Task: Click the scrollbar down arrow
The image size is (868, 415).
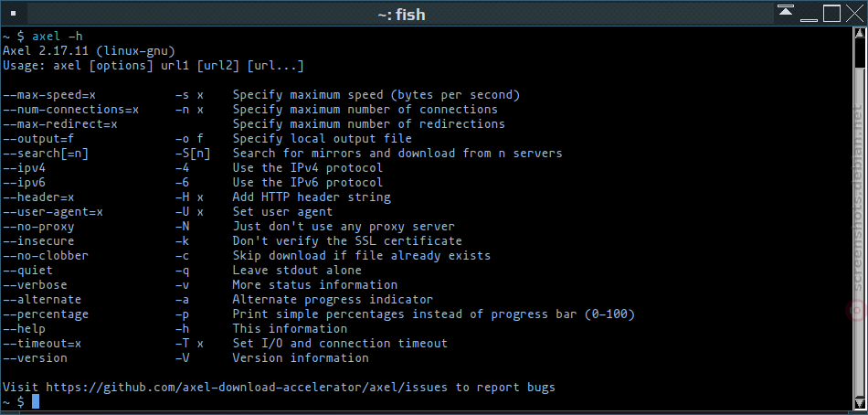Action: tap(859, 403)
